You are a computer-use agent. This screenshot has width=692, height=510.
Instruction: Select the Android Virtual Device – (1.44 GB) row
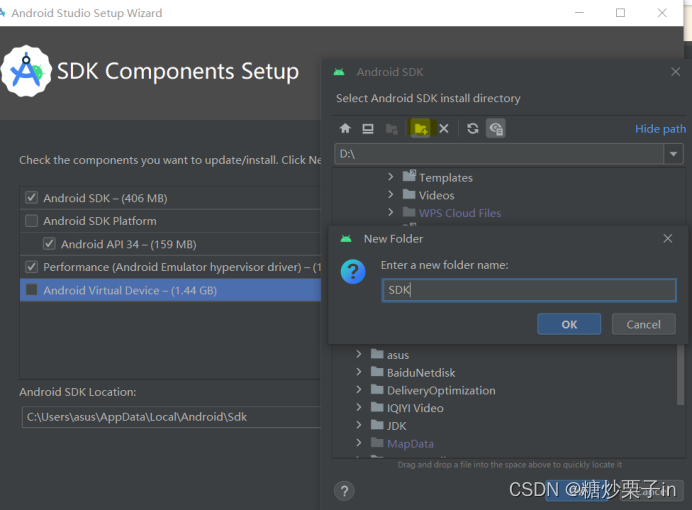click(x=170, y=290)
